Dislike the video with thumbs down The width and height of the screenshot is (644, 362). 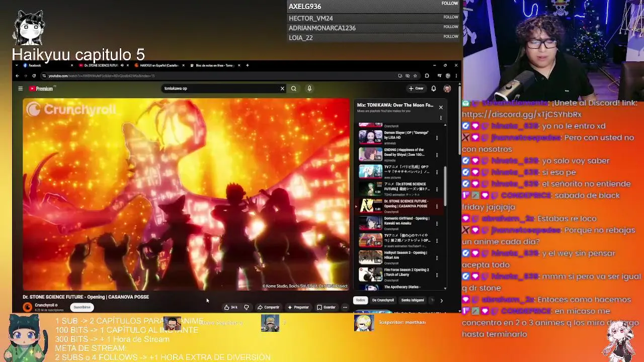(247, 307)
